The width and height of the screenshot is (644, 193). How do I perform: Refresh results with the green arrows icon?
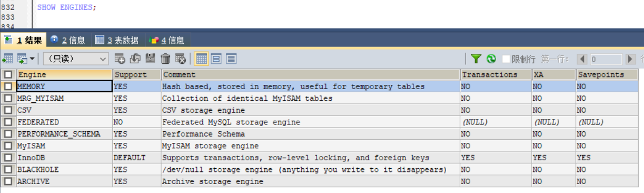tap(491, 59)
